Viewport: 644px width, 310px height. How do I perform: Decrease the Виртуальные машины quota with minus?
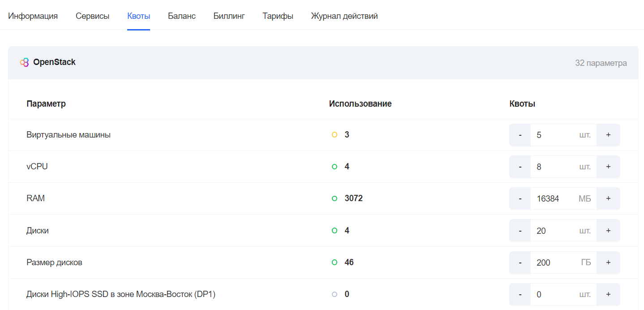520,135
